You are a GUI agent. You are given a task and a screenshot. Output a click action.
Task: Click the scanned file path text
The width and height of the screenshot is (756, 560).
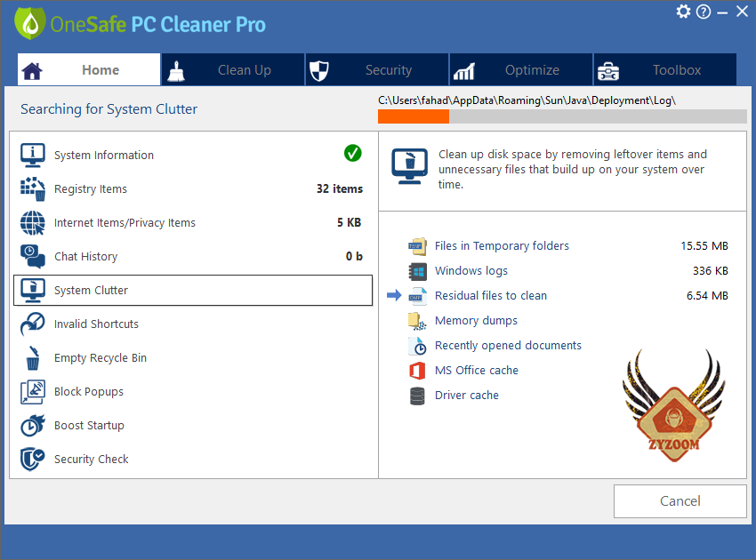[527, 100]
